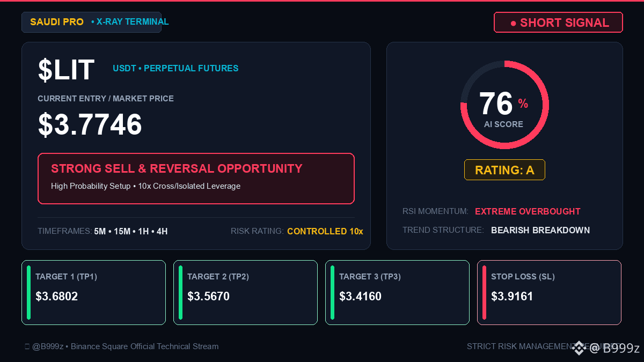Click the red dot in SHORT SIGNAL
The height and width of the screenshot is (362, 644).
coord(513,23)
